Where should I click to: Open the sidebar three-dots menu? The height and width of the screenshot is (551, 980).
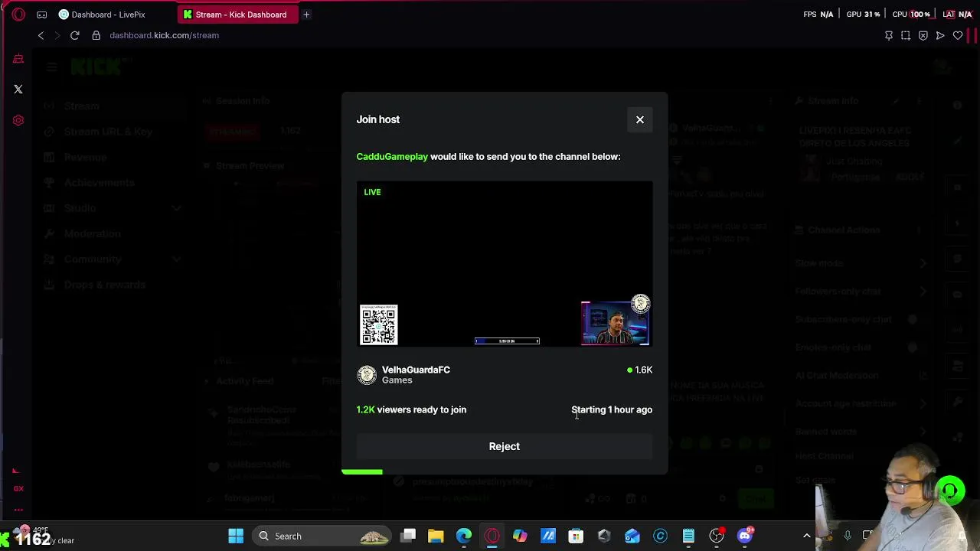18,510
